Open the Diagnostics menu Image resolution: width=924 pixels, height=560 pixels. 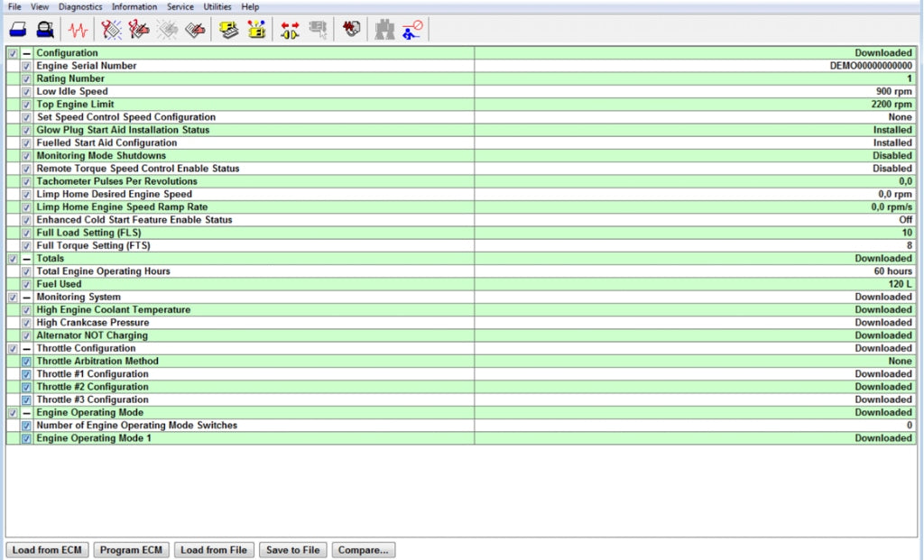pos(80,6)
